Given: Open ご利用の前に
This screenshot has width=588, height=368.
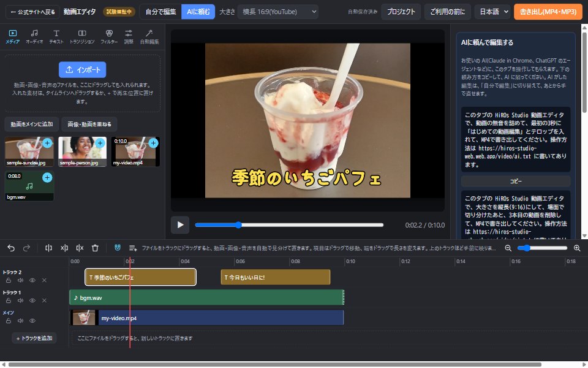Looking at the screenshot, I should [447, 12].
